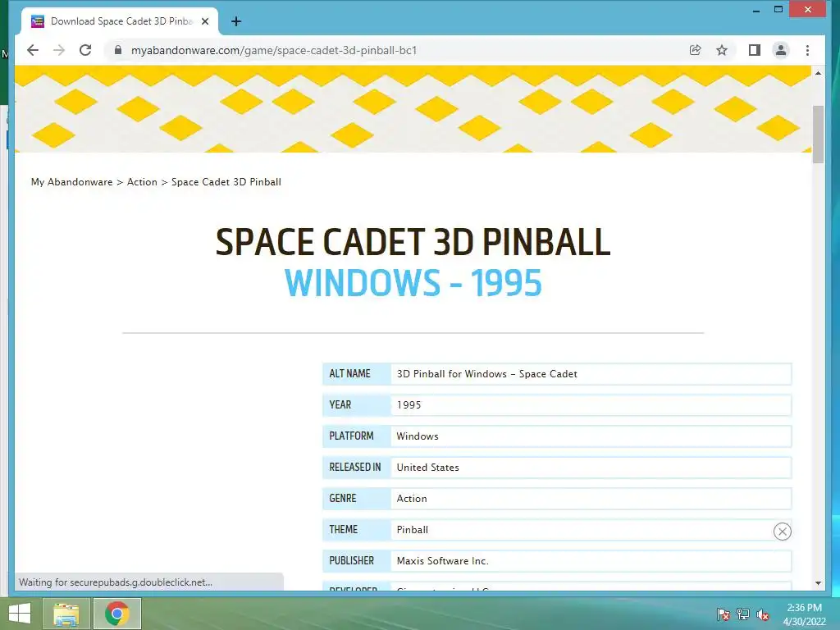This screenshot has width=840, height=630.
Task: Click the yellow diamond banner advertisement
Action: tap(413, 109)
